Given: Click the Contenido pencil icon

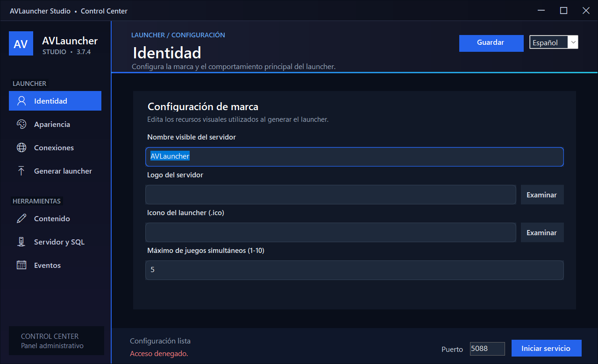Looking at the screenshot, I should pyautogui.click(x=21, y=218).
